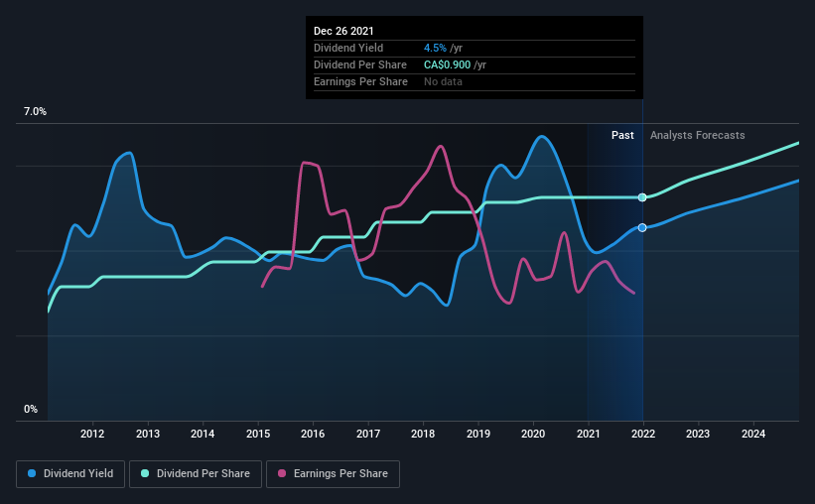Select the 2020 label on the x-axis
The image size is (815, 504).
(x=533, y=434)
